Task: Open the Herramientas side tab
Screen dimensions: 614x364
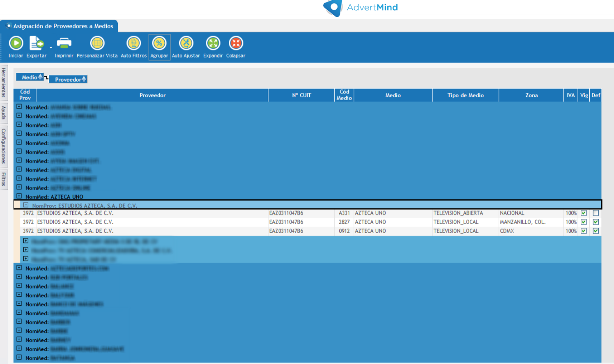Action: 4,82
